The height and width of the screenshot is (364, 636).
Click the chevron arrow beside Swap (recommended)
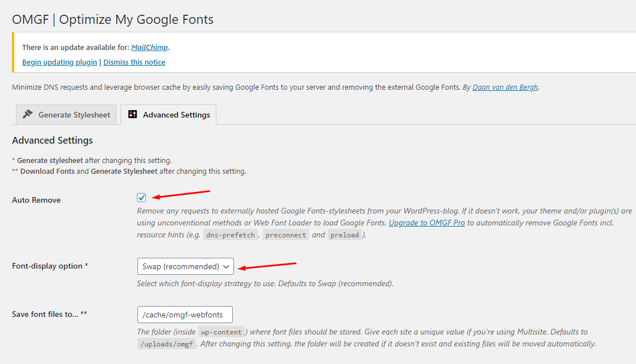(x=226, y=266)
